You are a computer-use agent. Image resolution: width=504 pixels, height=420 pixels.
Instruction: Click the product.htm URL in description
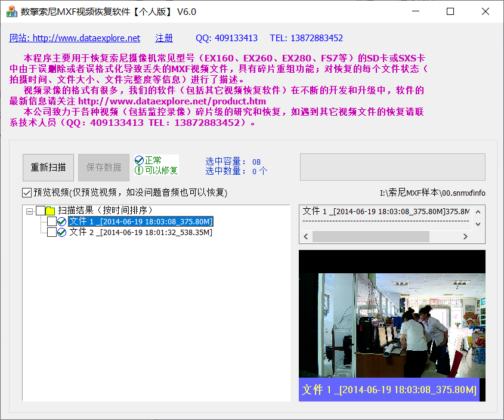(x=172, y=101)
